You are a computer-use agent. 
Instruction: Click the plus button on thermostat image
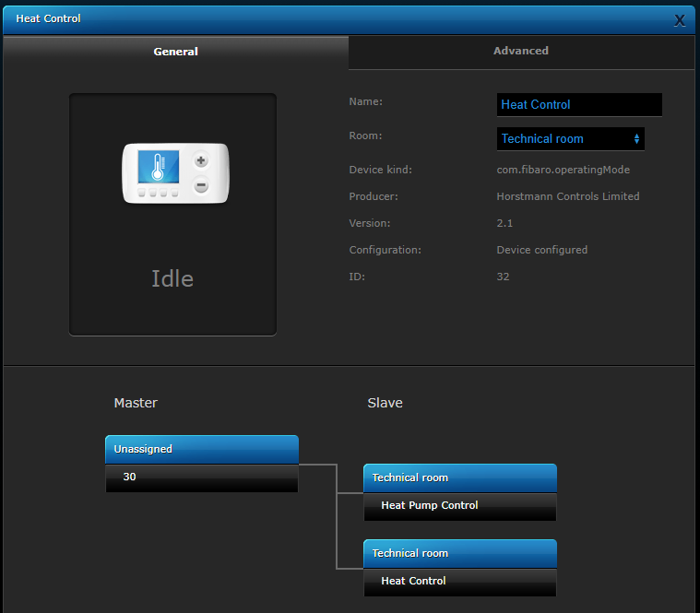[201, 160]
